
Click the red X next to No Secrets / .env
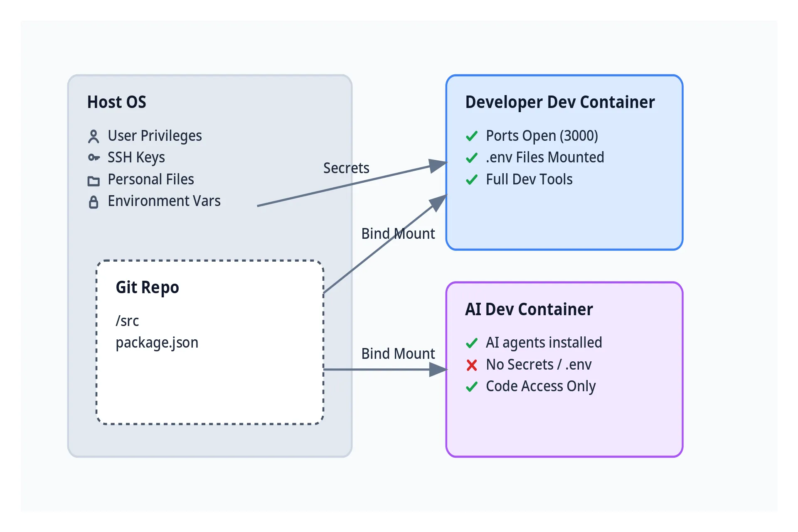click(x=472, y=365)
